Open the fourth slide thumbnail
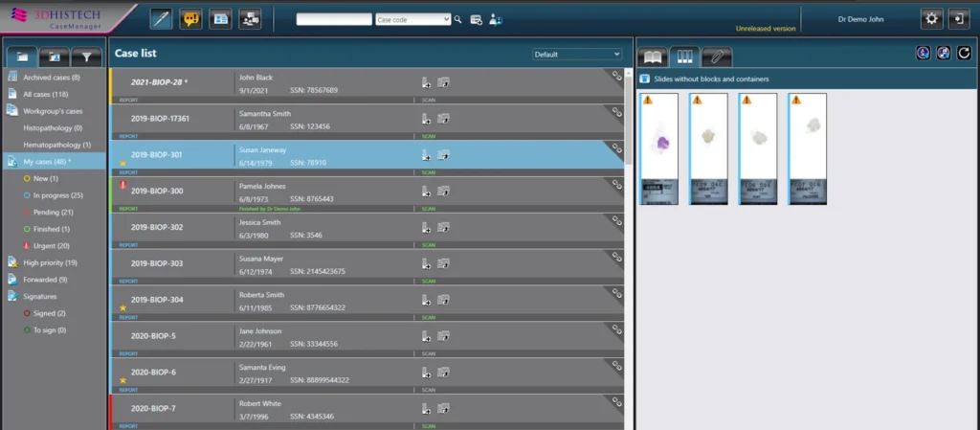Screen dimensions: 980x430 pos(808,148)
